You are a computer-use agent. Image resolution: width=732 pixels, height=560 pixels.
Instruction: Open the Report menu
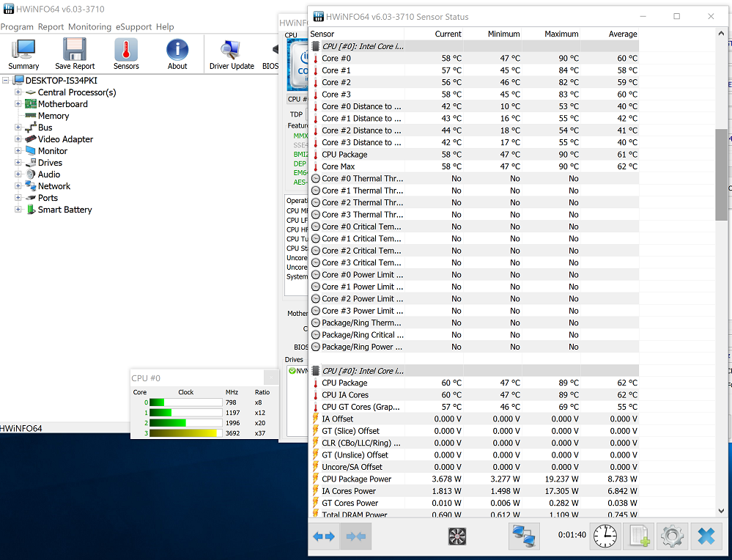[51, 27]
